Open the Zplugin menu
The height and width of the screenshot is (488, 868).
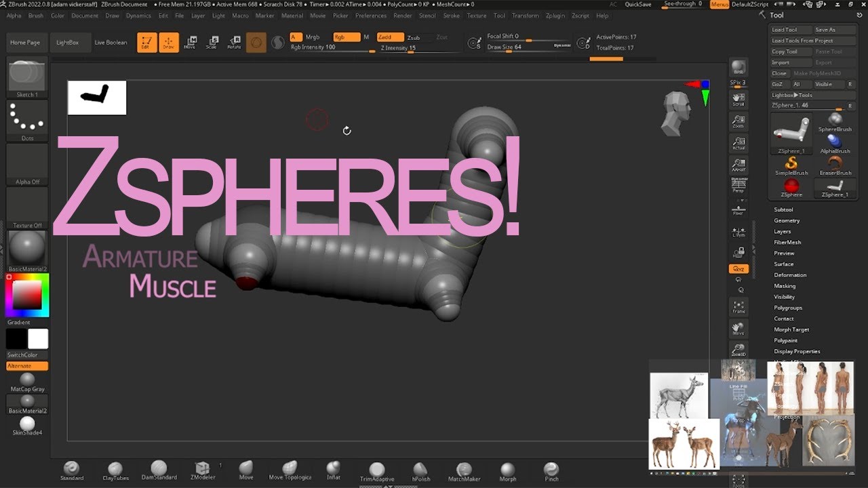[555, 15]
